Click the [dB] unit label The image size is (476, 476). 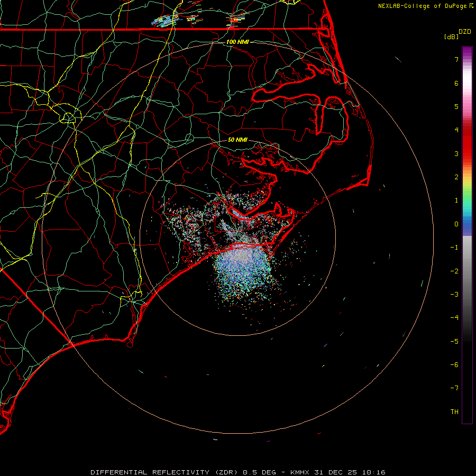click(x=451, y=36)
